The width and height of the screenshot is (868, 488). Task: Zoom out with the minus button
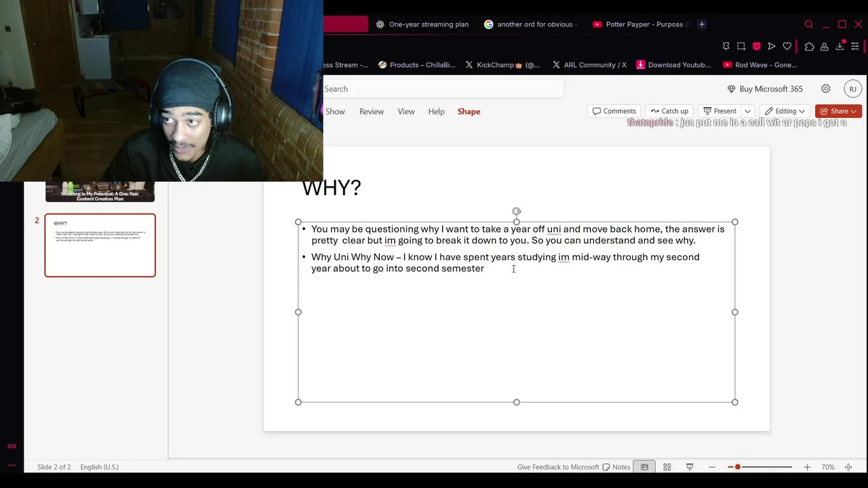(x=712, y=467)
